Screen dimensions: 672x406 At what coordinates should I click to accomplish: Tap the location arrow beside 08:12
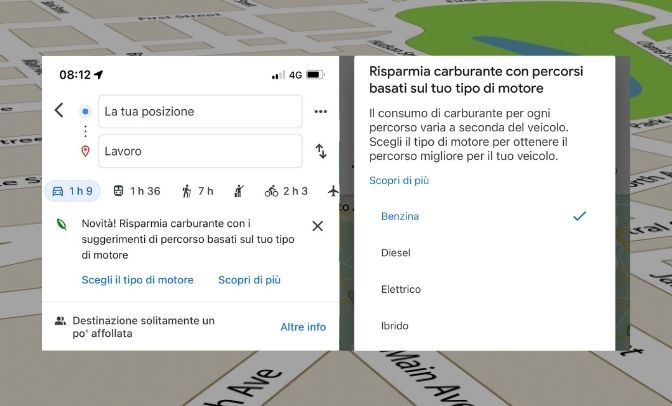(x=99, y=75)
